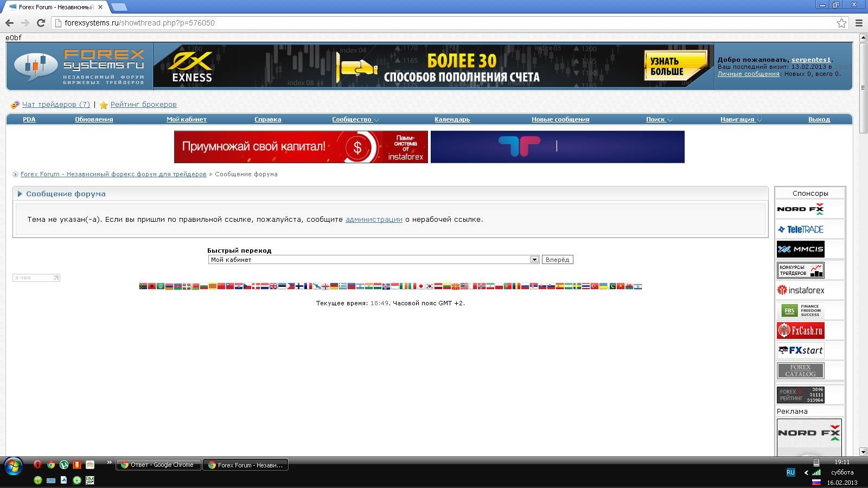The image size is (868, 488).
Task: Click the page vertical scrollbar down arrow
Action: [x=863, y=452]
